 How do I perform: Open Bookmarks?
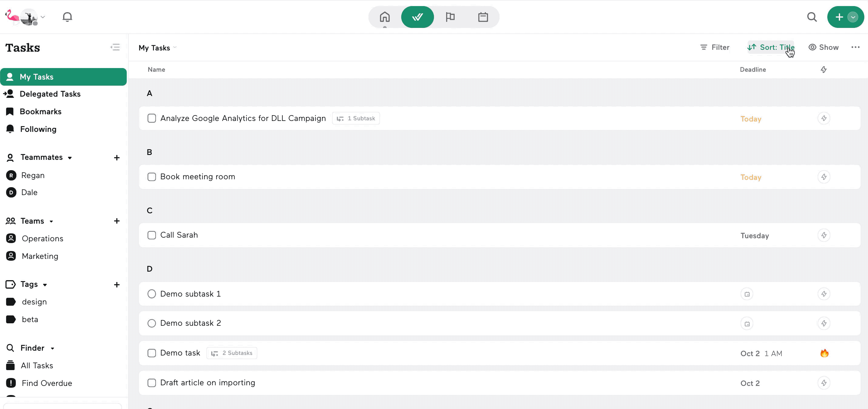pos(40,111)
